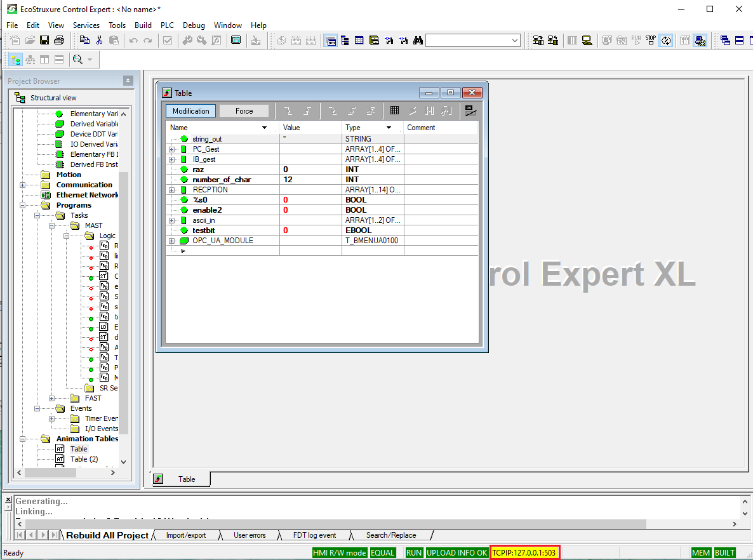The height and width of the screenshot is (560, 753).
Task: Click Transfer Project to PLC icon
Action: [538, 41]
